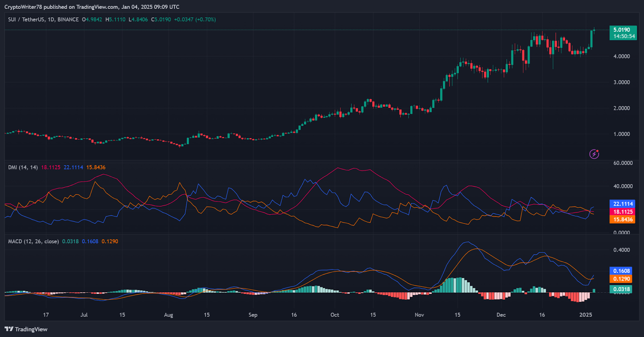
Task: Click the high price H5.1110 value
Action: (116, 19)
